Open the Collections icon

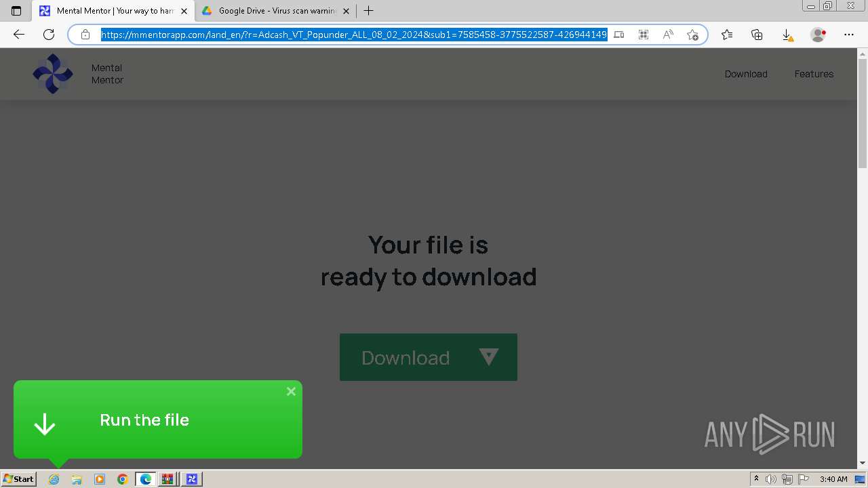click(x=757, y=35)
